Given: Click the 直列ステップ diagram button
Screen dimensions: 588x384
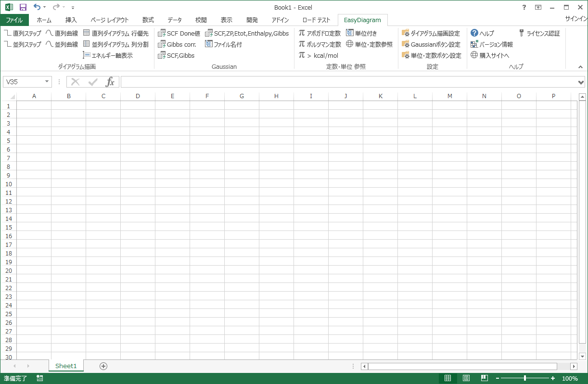Looking at the screenshot, I should coord(23,33).
